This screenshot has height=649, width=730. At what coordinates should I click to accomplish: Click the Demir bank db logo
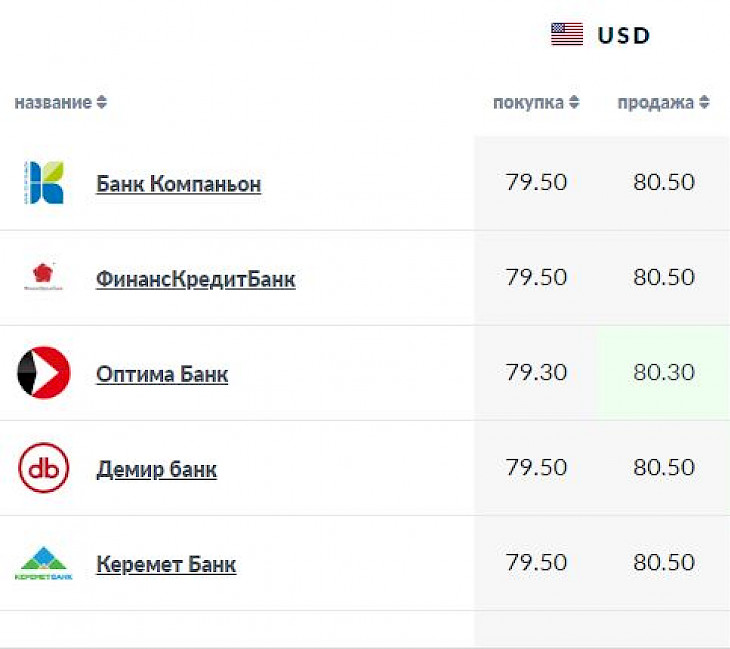(x=43, y=467)
